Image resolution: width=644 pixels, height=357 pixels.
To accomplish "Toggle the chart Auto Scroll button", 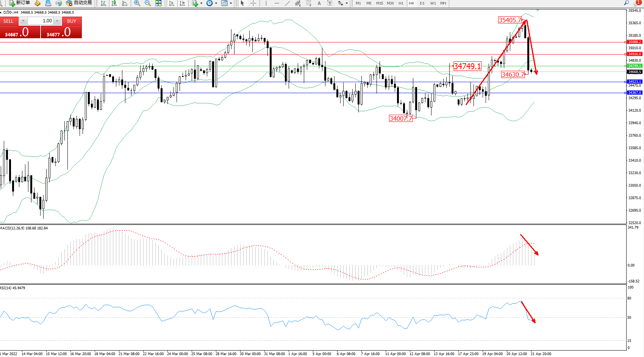I will 171,3.
